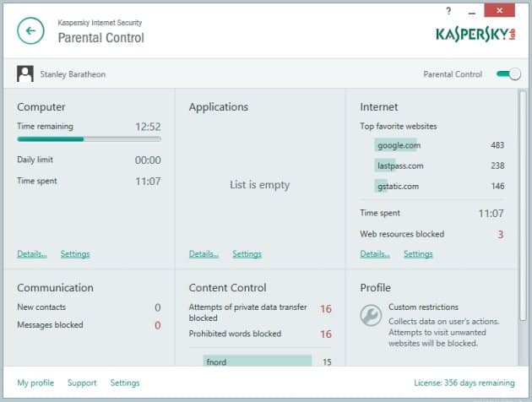Screen dimensions: 532x402
Task: Click the List is empty message
Action: [260, 185]
